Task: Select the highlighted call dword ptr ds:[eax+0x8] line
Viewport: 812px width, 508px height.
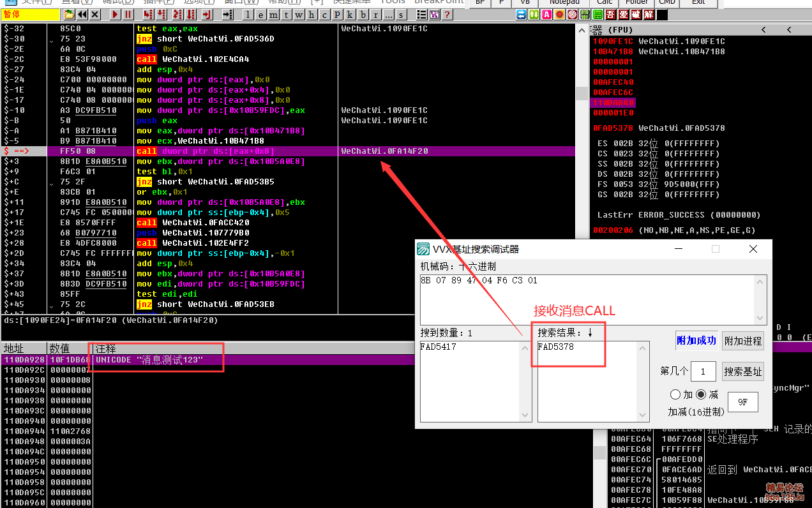Action: (x=288, y=151)
